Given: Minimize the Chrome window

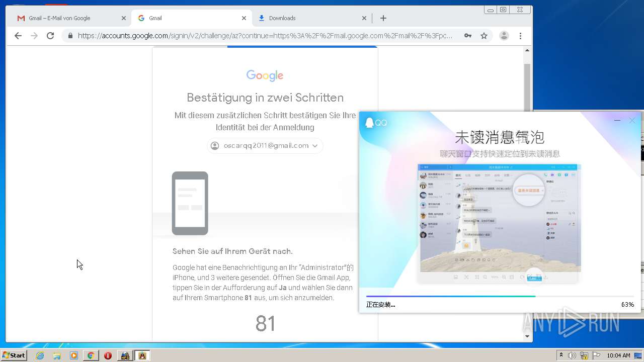Looking at the screenshot, I should tap(491, 10).
